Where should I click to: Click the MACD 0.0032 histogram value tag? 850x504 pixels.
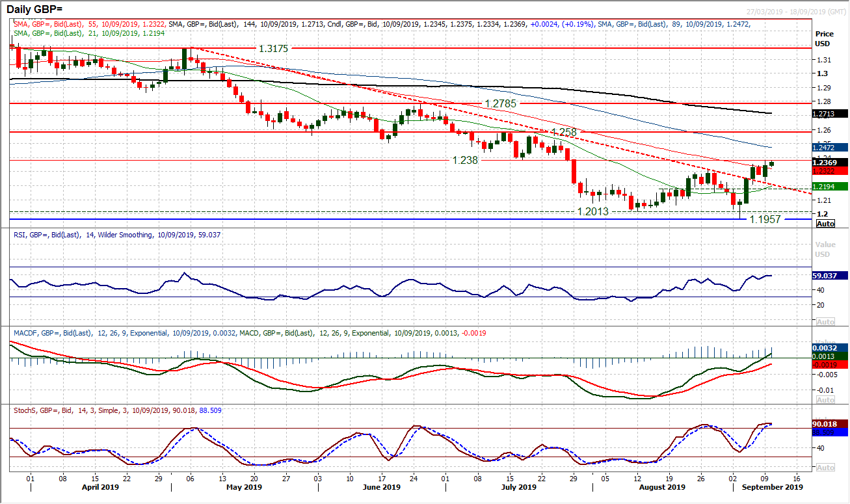830,348
